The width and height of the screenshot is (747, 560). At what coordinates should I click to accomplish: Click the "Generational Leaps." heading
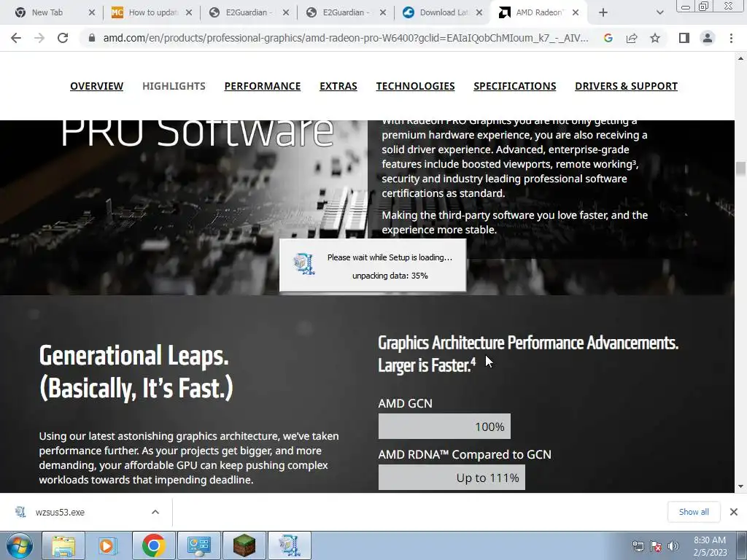(x=134, y=356)
